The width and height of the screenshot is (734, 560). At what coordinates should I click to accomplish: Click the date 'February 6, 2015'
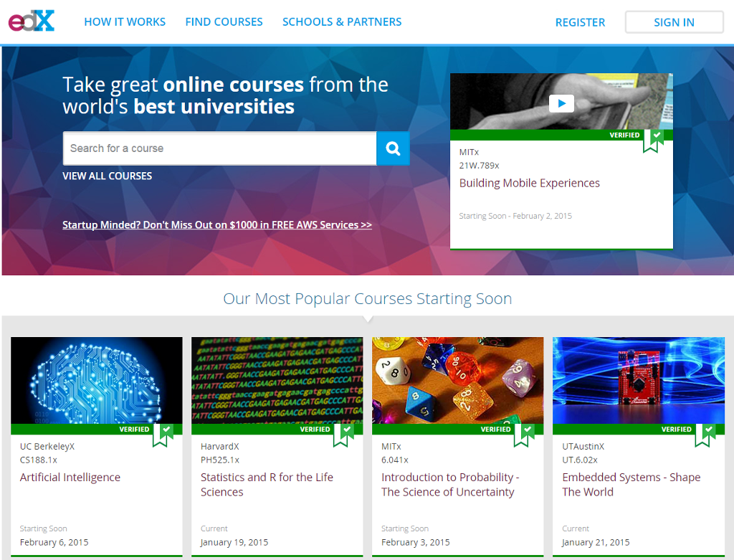coord(54,542)
